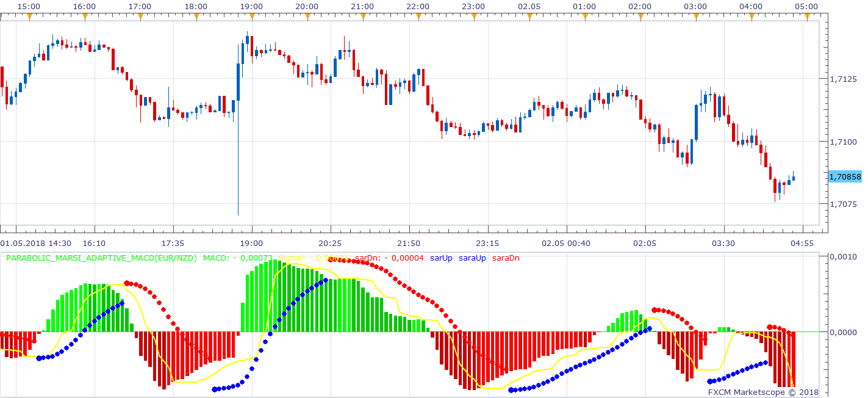Click the orange marker above 22:00
The image size is (868, 398).
tap(418, 16)
